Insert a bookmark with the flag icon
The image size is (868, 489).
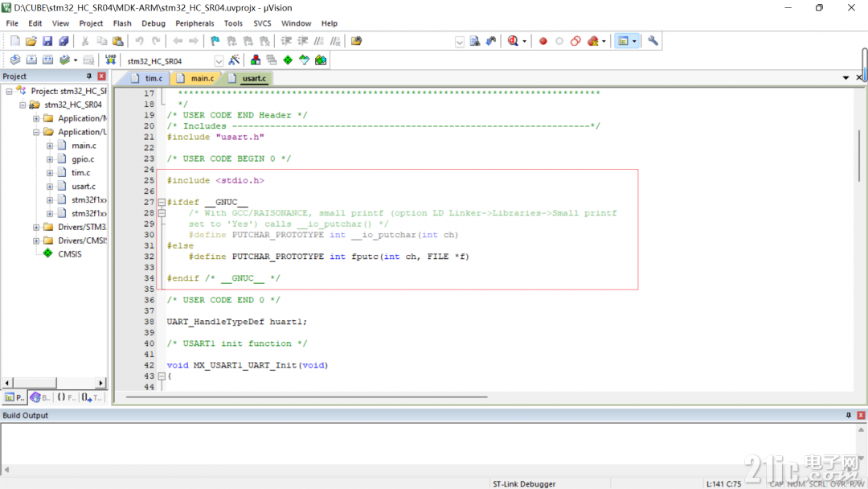click(215, 41)
